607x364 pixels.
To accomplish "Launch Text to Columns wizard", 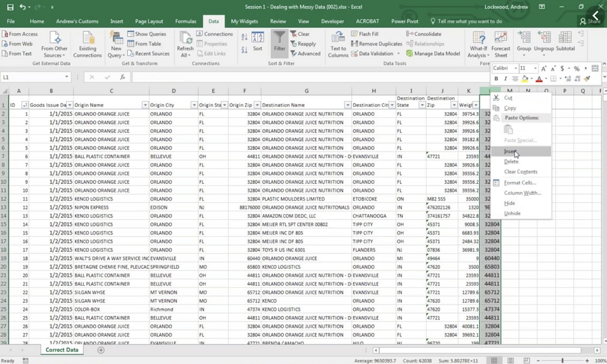I will (338, 44).
